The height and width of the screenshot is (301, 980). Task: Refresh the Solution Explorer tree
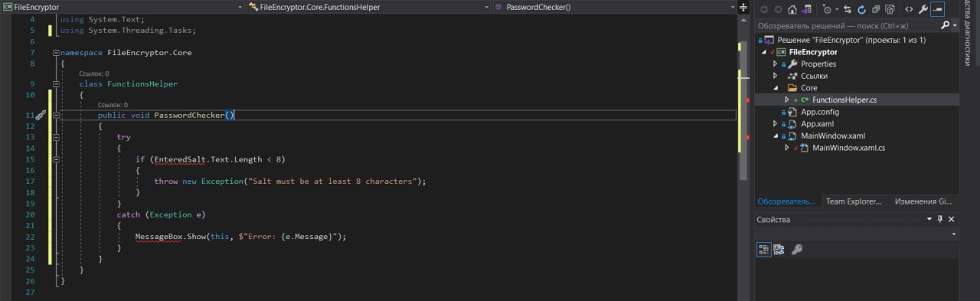pos(862,9)
